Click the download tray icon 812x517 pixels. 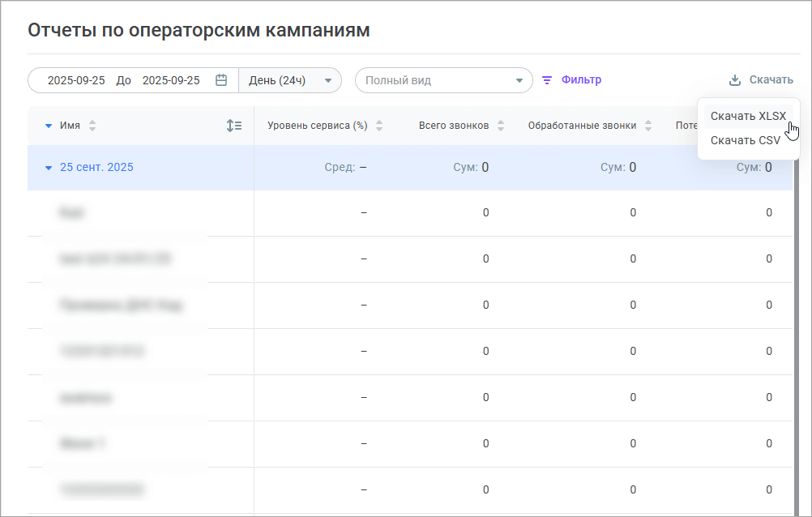click(735, 80)
